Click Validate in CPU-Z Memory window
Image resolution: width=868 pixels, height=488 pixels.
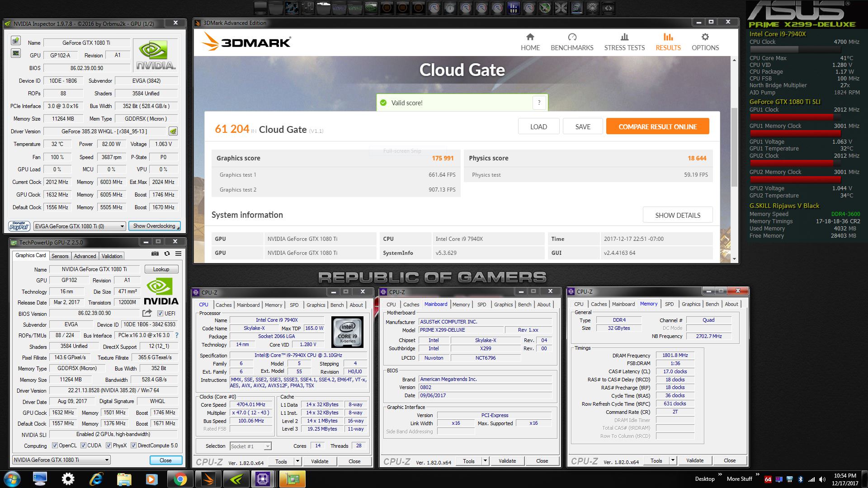click(x=694, y=460)
